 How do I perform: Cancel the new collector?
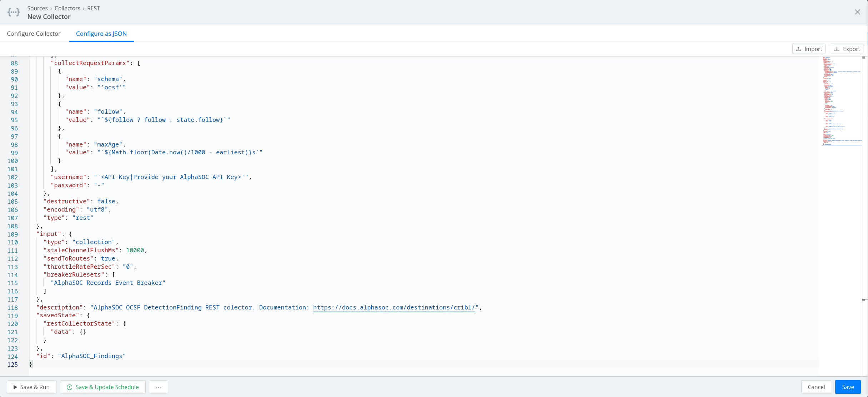[x=816, y=387]
